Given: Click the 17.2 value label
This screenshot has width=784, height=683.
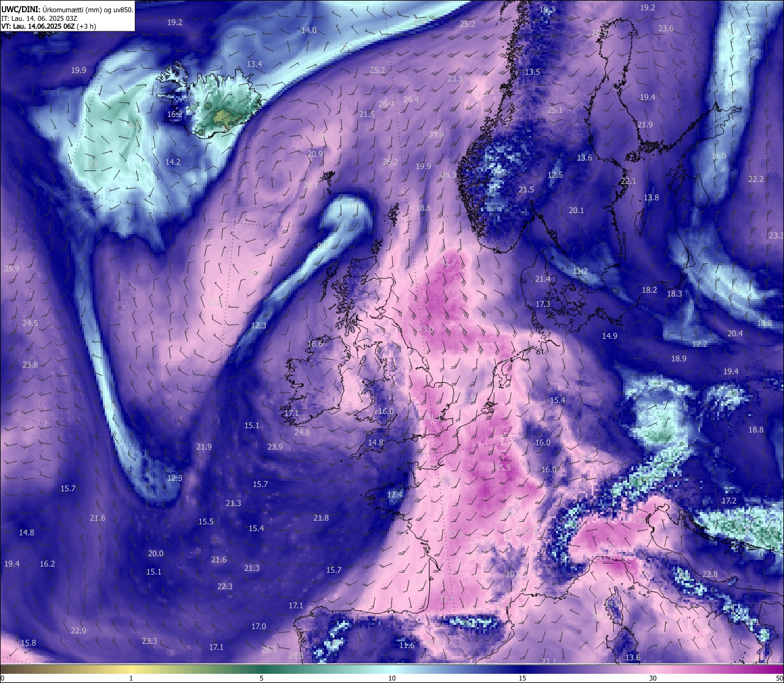Looking at the screenshot, I should 729,501.
